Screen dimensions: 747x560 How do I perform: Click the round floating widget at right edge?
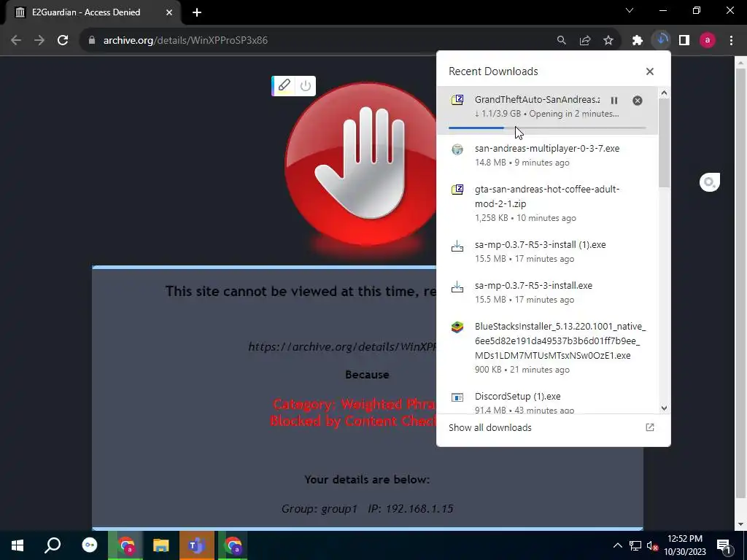point(709,182)
